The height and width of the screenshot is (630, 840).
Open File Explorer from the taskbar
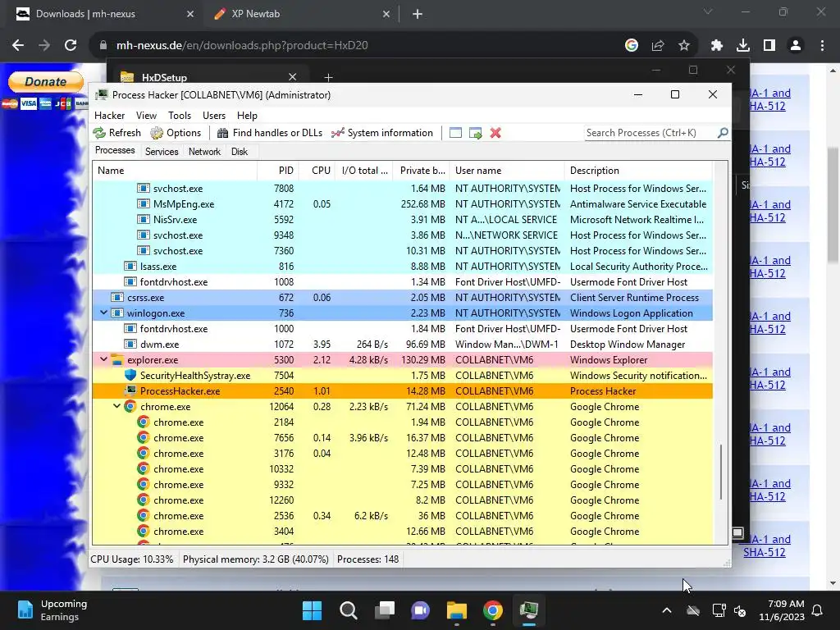[457, 610]
